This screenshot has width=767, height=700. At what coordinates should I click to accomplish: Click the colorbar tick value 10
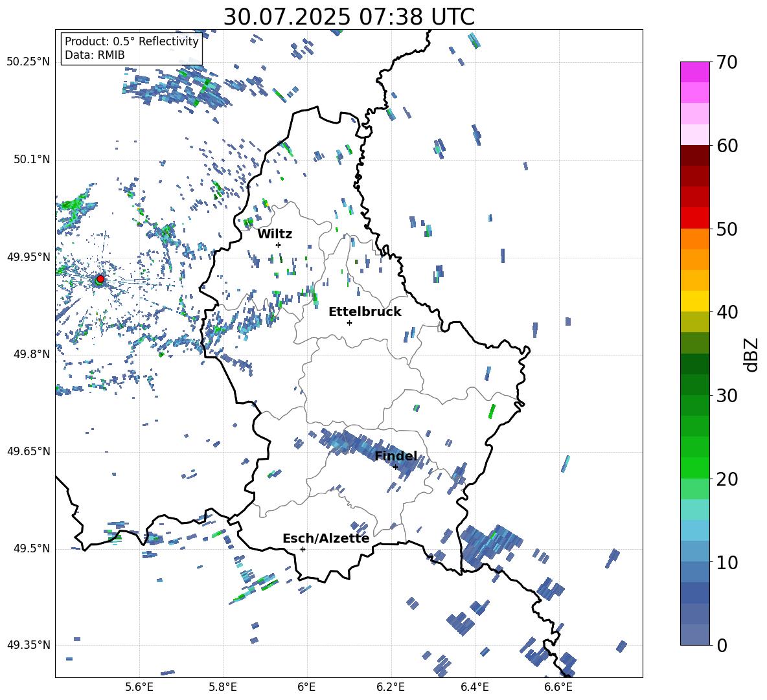(x=727, y=562)
